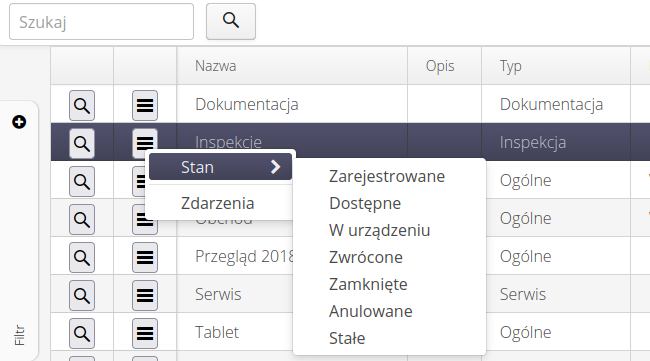Screen dimensions: 650x361
Task: View details magnifier for Tablet row
Action: pyautogui.click(x=82, y=334)
